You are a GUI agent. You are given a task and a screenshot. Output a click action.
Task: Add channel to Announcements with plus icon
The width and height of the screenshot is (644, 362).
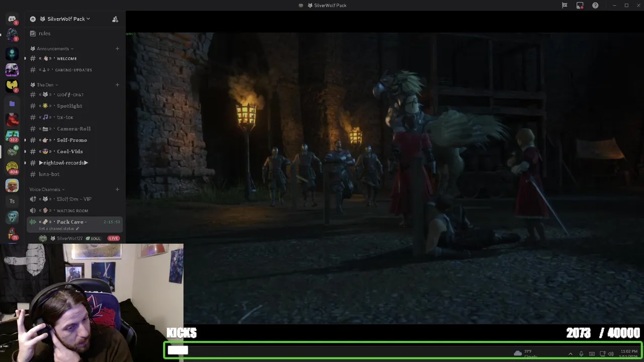coord(117,49)
